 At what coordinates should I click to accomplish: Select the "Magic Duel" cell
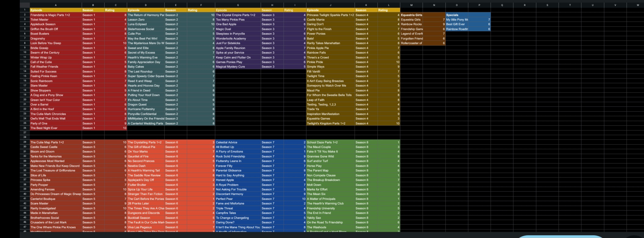(238, 29)
